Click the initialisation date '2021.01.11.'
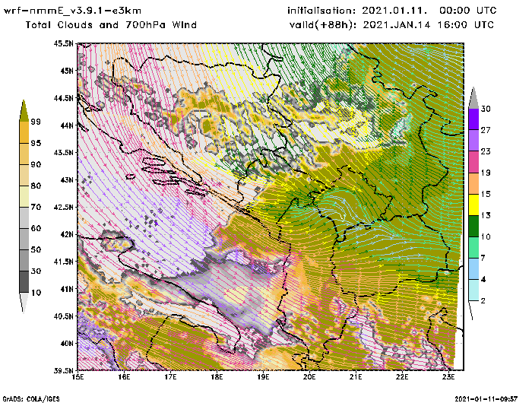 pyautogui.click(x=394, y=11)
